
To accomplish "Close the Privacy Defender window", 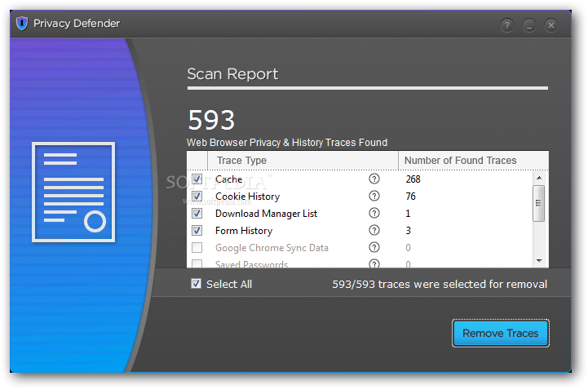I will point(550,25).
